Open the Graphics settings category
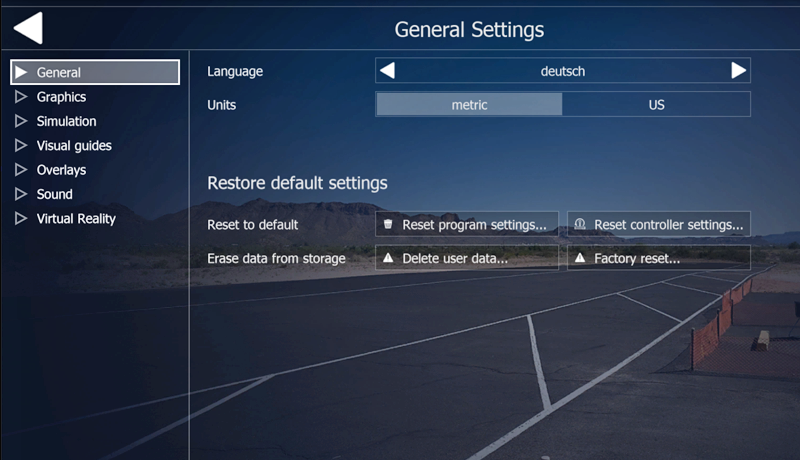The width and height of the screenshot is (800, 460). (61, 97)
